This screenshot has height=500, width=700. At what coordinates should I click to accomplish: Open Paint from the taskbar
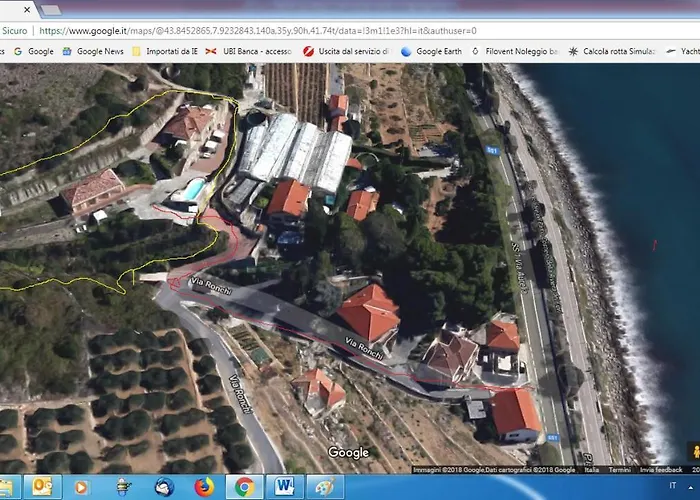(325, 487)
